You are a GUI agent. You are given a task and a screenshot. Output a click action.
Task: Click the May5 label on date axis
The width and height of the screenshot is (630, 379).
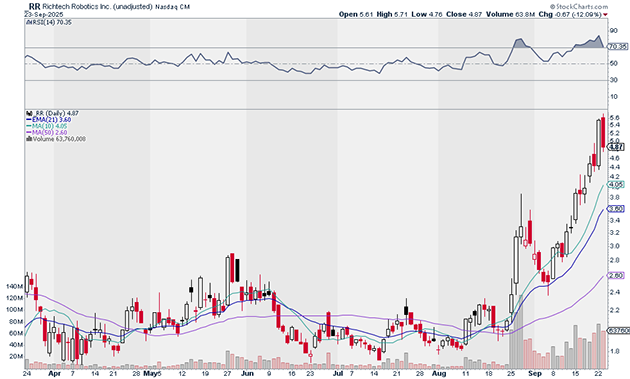(153, 374)
